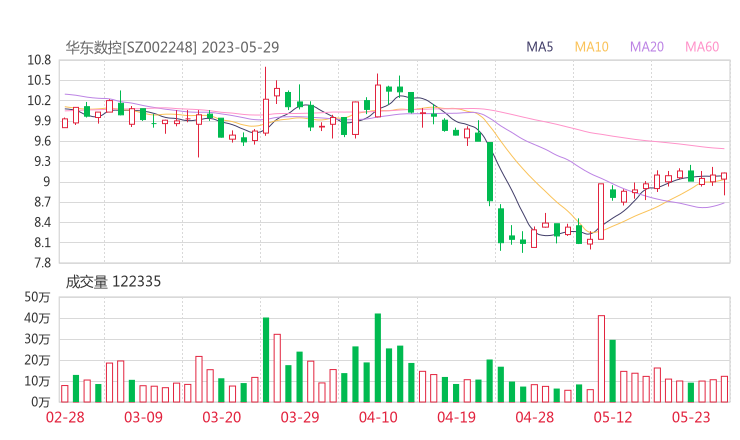Select the tallest red volume bar near 05-12
Image resolution: width=740 pixels, height=440 pixels.
pyautogui.click(x=601, y=359)
